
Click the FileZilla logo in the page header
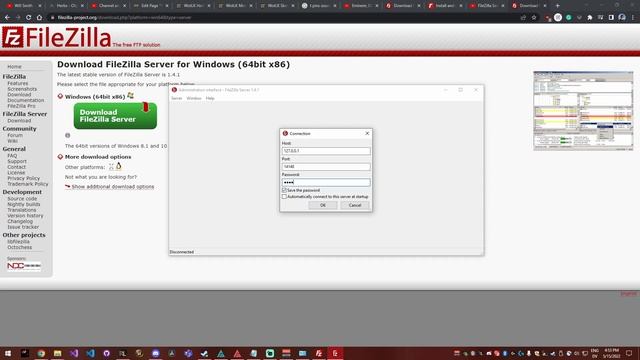56,37
